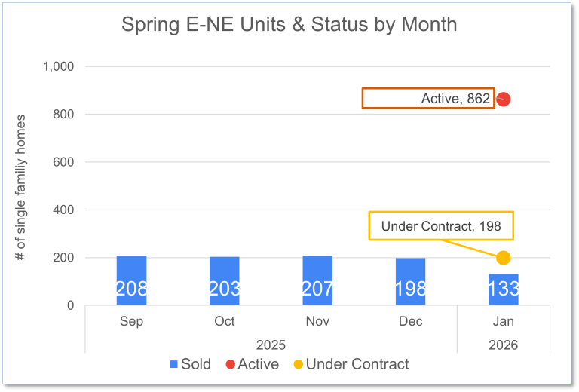Viewport: 579px width, 392px height.
Task: Select the yellow Under Contract data point
Action: (x=504, y=258)
